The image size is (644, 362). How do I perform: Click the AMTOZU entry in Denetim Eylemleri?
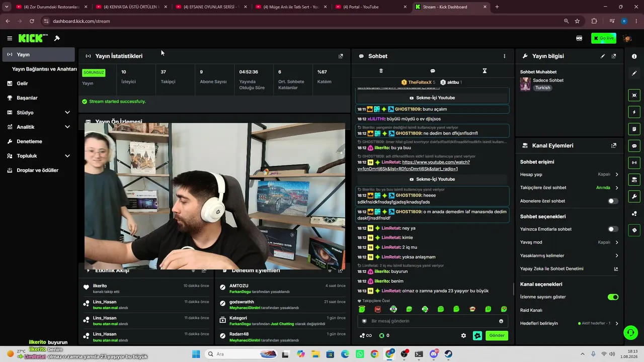[x=282, y=289]
